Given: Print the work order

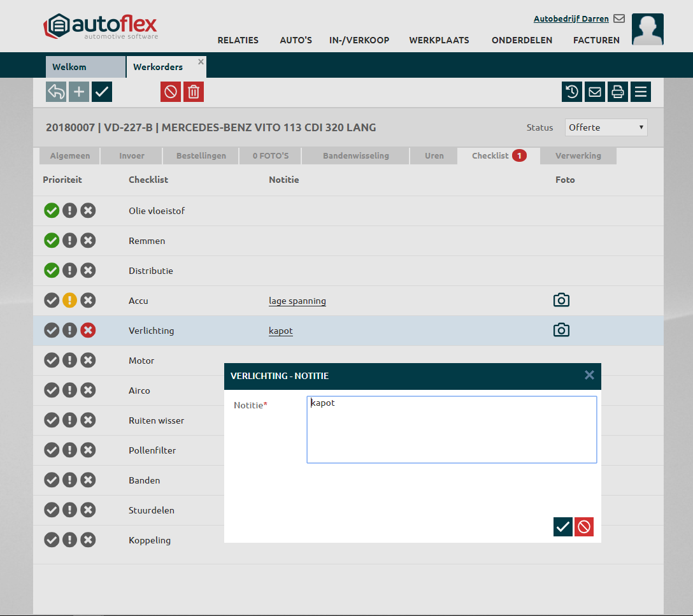Looking at the screenshot, I should tap(617, 92).
